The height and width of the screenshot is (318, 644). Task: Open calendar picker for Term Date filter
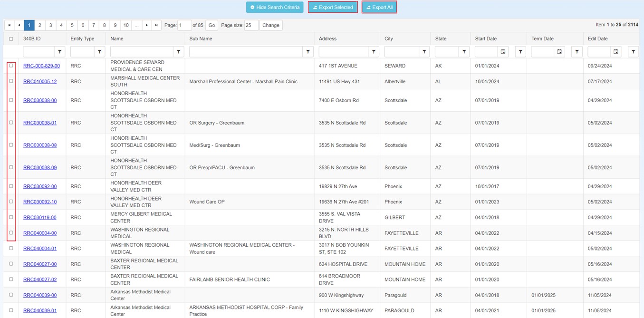pos(559,51)
